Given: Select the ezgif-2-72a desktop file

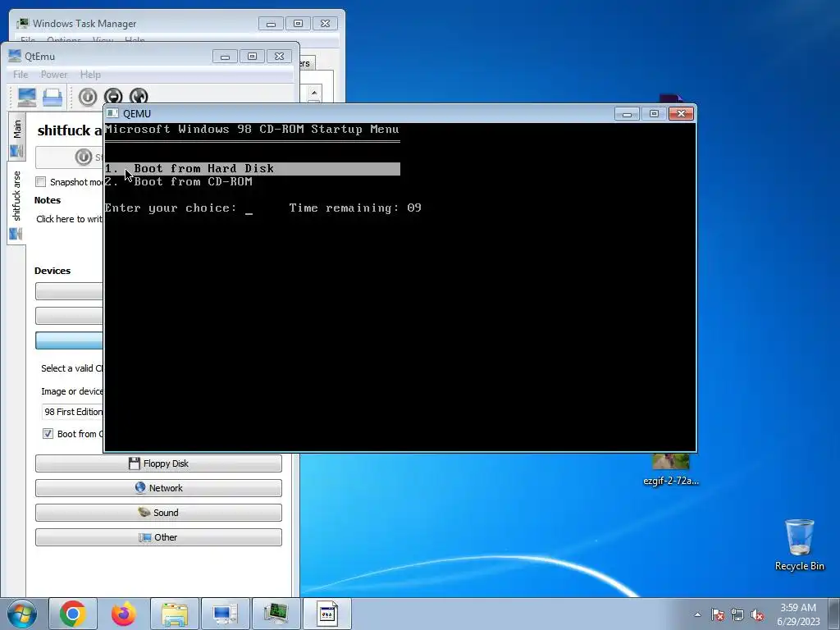Looking at the screenshot, I should [x=671, y=470].
